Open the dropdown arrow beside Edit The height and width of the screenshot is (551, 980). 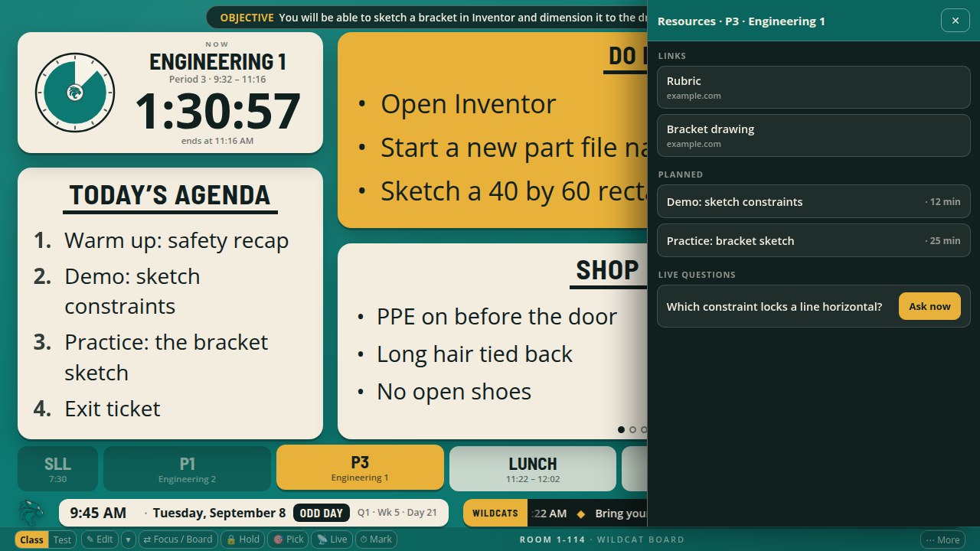pos(129,540)
